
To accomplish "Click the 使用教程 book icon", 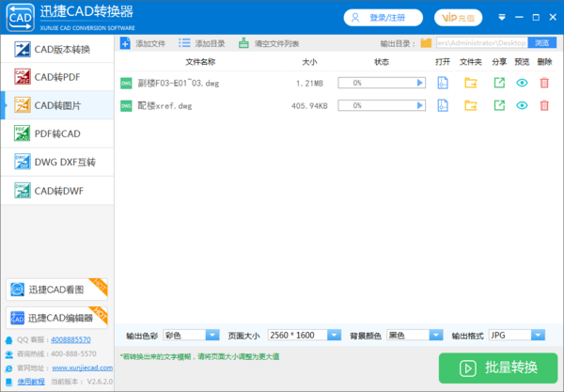I will 9,382.
